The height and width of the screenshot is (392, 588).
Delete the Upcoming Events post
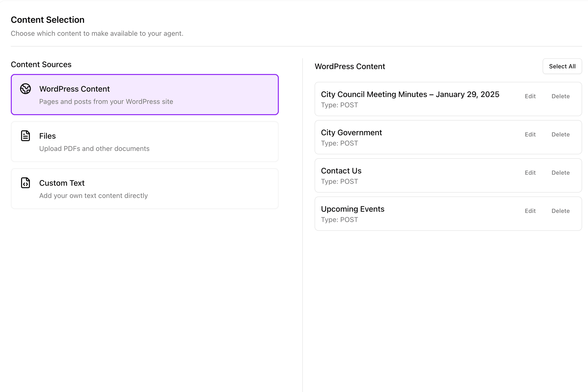(x=560, y=211)
